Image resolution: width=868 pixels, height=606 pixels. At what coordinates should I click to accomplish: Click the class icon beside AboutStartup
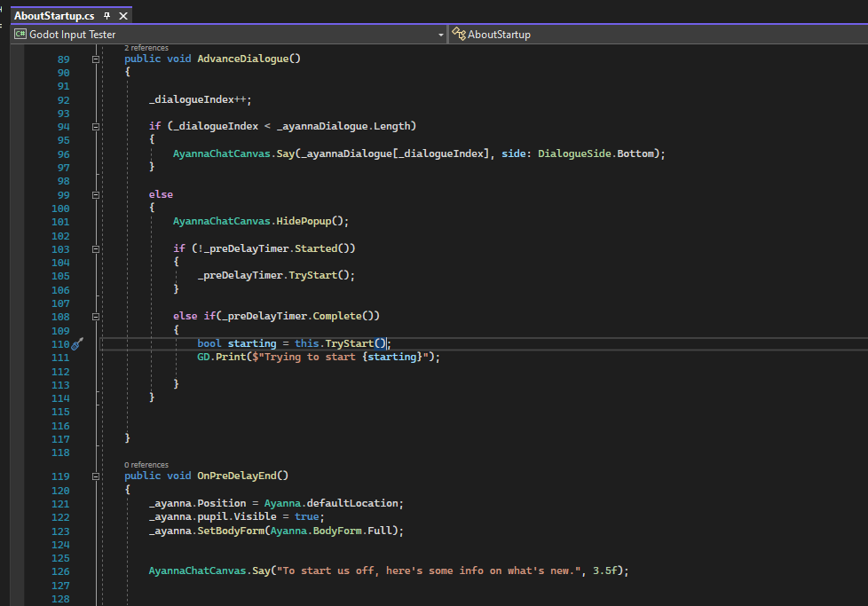[458, 35]
